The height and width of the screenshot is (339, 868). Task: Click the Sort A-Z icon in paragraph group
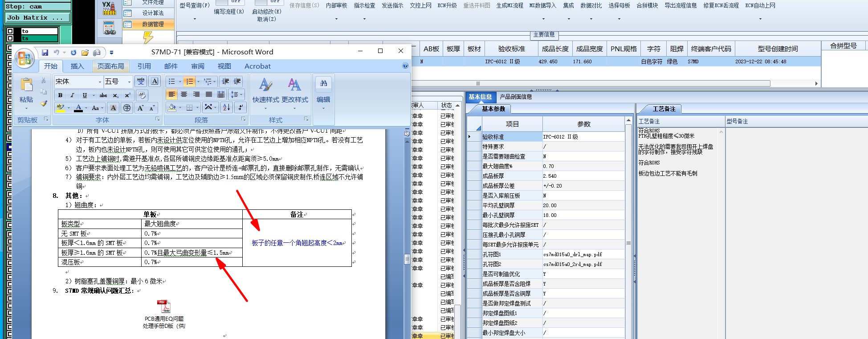point(227,107)
